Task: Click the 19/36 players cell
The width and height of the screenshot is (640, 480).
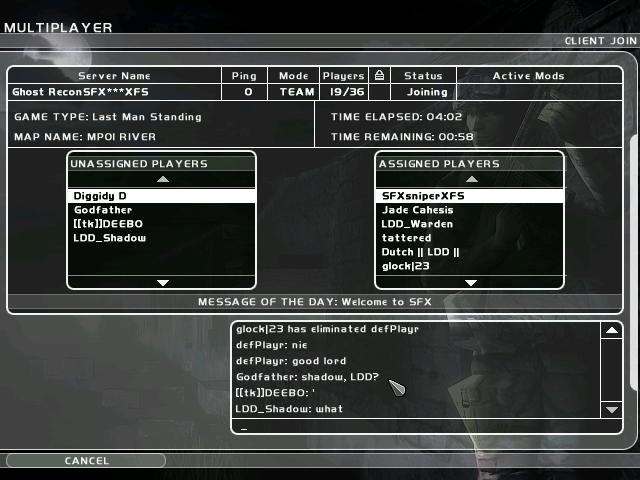Action: pyautogui.click(x=344, y=92)
